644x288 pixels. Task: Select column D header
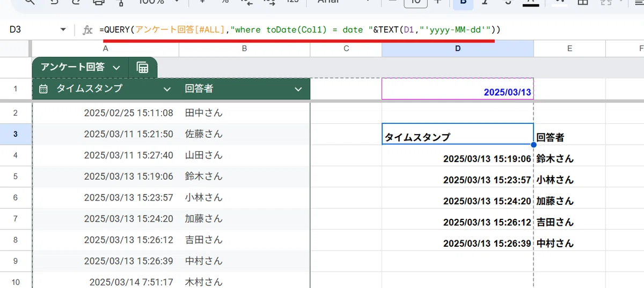click(x=458, y=48)
